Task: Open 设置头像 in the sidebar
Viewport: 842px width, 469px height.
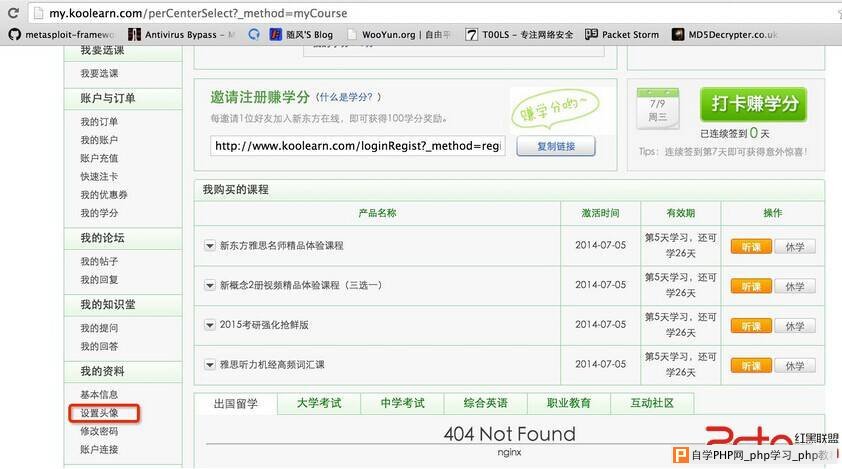Action: click(99, 413)
